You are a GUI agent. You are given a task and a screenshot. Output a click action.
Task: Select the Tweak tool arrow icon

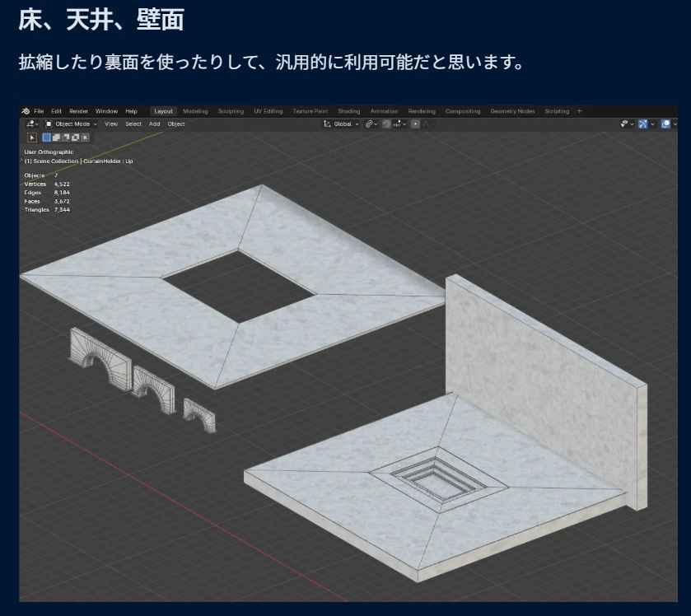coord(32,136)
